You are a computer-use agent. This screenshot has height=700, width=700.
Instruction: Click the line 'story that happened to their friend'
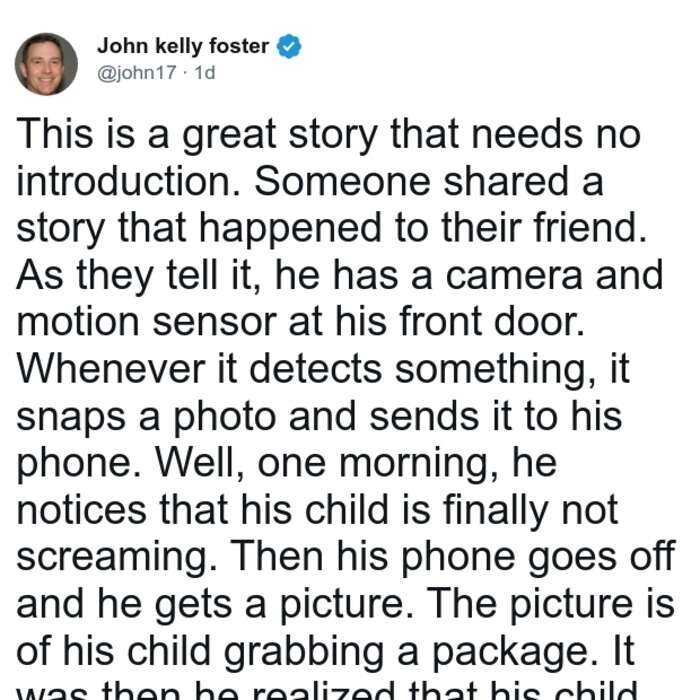click(331, 229)
